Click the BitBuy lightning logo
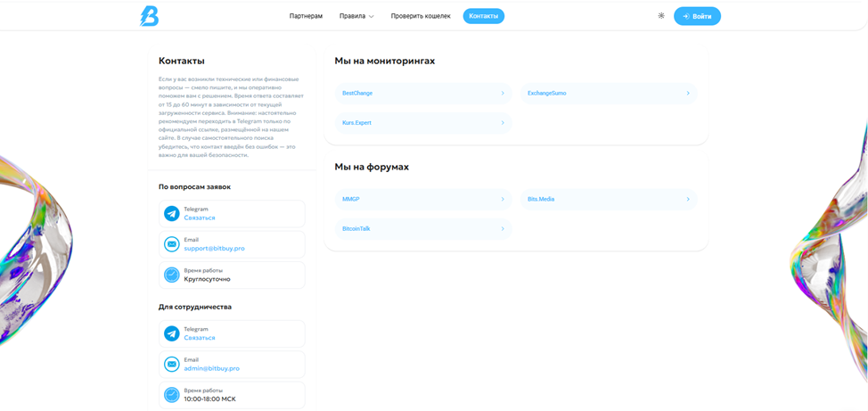Screen dimensions: 868x411 point(149,16)
